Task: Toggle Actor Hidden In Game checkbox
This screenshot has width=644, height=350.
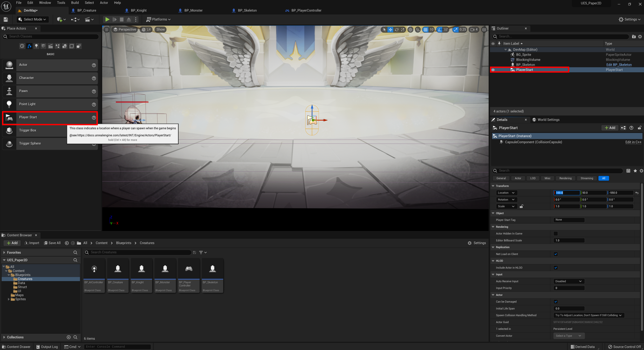Action: [x=555, y=234]
